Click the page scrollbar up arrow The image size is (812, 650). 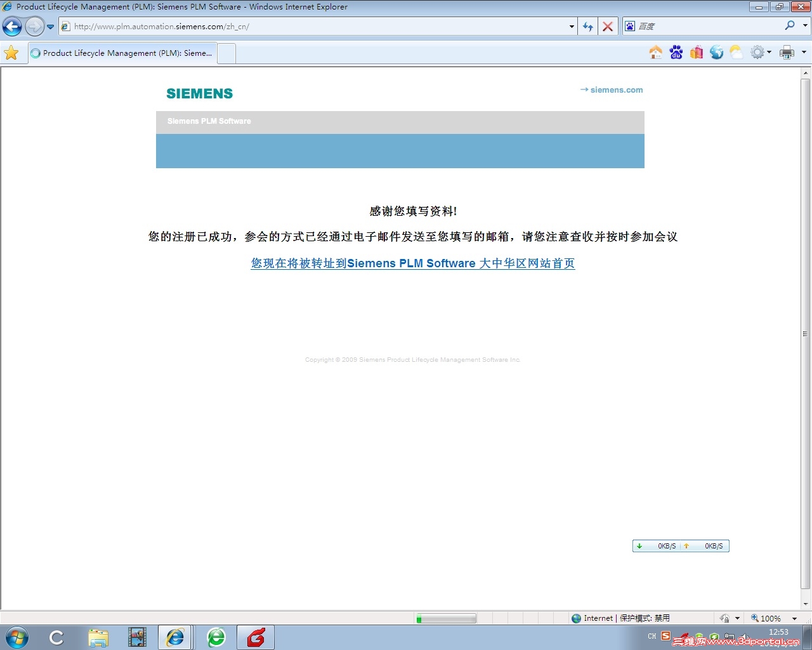(x=806, y=73)
